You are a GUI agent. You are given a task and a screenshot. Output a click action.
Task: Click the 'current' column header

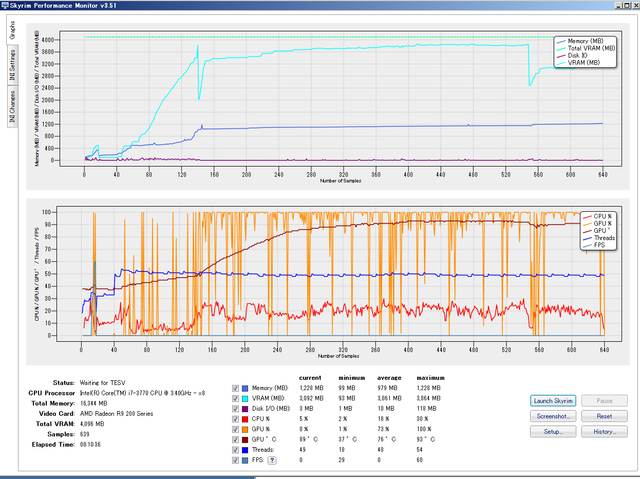click(310, 378)
